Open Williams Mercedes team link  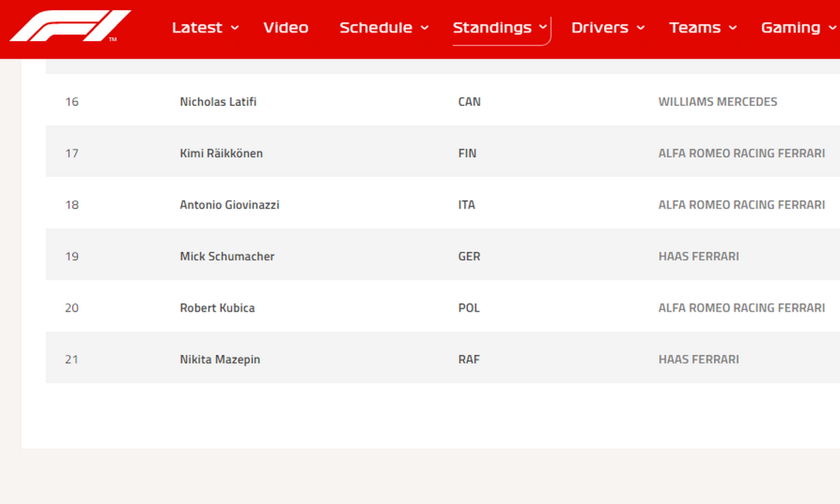[x=718, y=101]
